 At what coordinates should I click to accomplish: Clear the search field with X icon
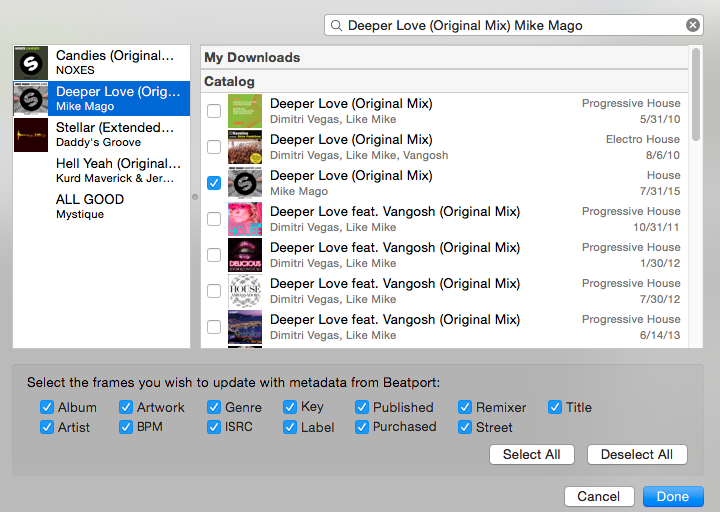pos(692,26)
